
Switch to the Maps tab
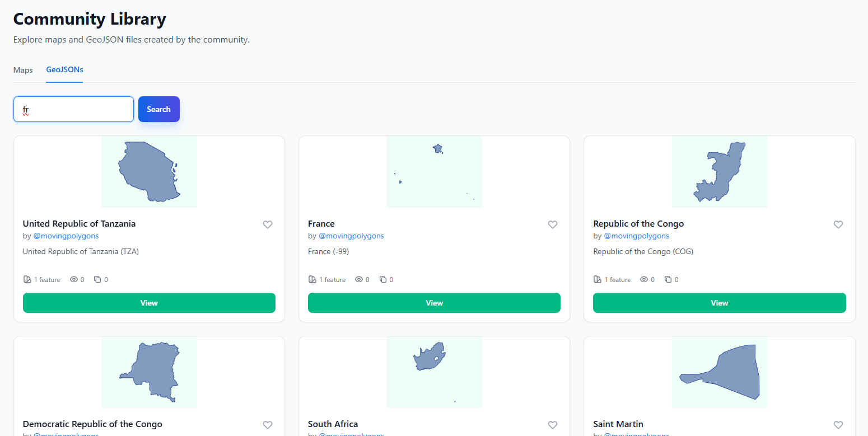23,70
